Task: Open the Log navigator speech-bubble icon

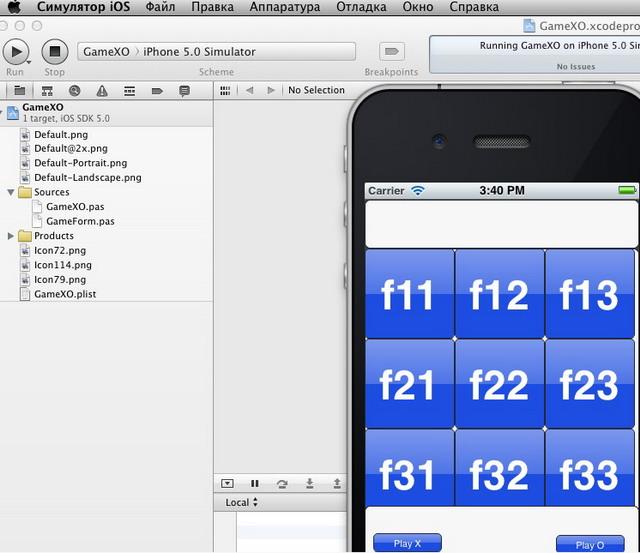Action: (184, 90)
